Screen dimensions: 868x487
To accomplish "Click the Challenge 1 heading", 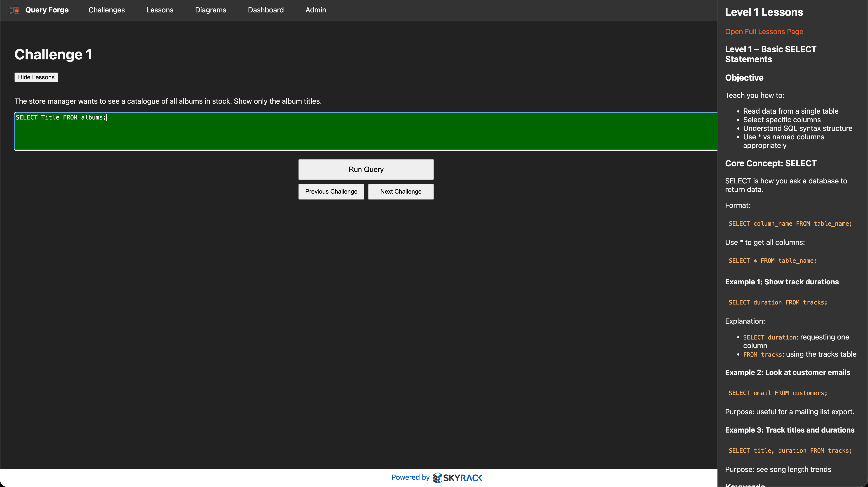I will (53, 54).
